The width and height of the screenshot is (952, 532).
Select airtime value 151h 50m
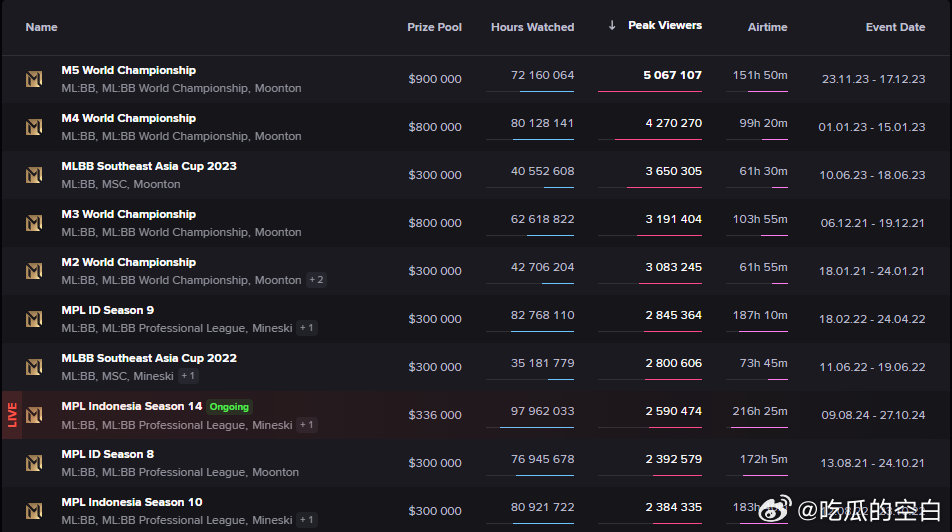pyautogui.click(x=760, y=75)
